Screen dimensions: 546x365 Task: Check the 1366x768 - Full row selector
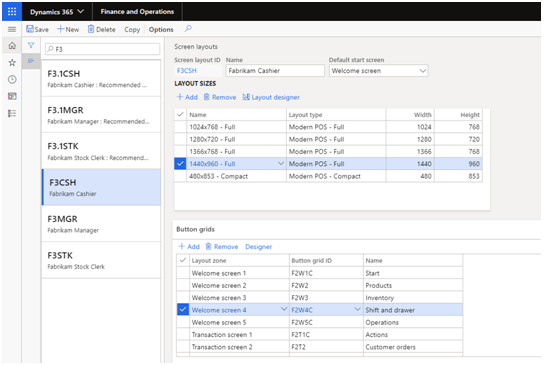coord(180,152)
